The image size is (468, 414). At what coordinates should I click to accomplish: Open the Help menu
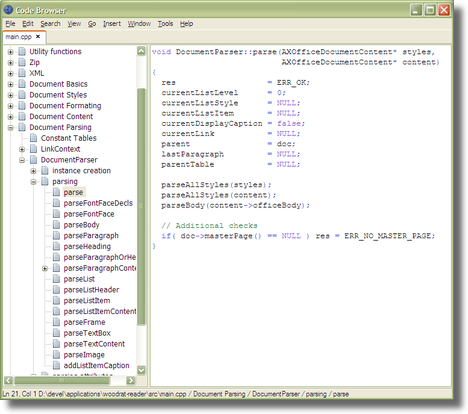(187, 24)
